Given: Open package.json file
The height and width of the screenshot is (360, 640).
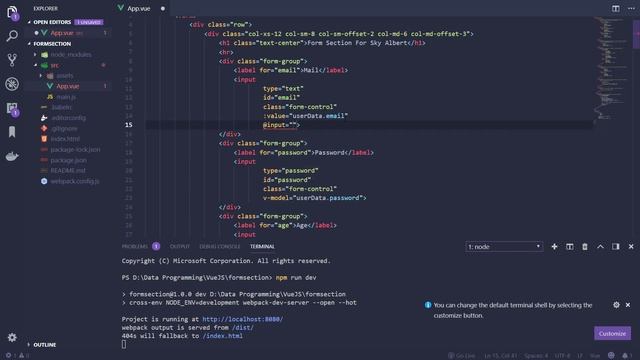Looking at the screenshot, I should coord(69,160).
